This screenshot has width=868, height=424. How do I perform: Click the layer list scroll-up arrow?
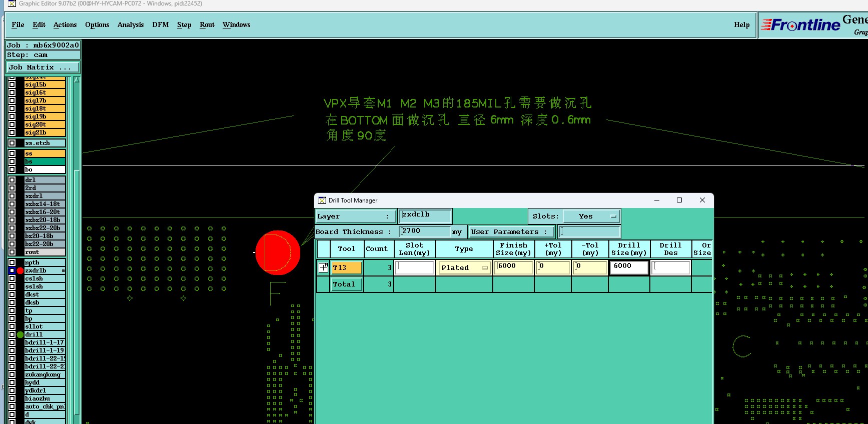pyautogui.click(x=77, y=80)
